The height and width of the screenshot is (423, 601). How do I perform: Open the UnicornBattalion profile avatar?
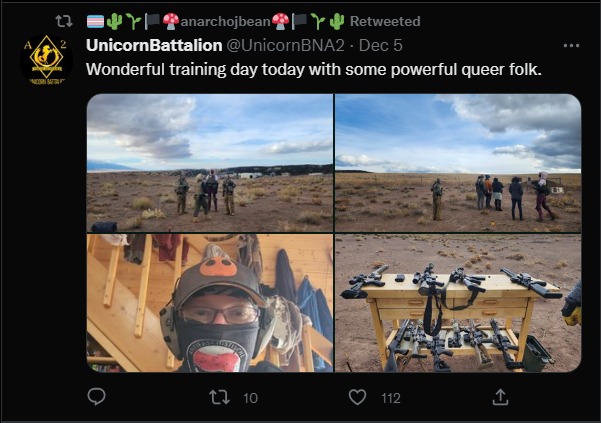(46, 59)
